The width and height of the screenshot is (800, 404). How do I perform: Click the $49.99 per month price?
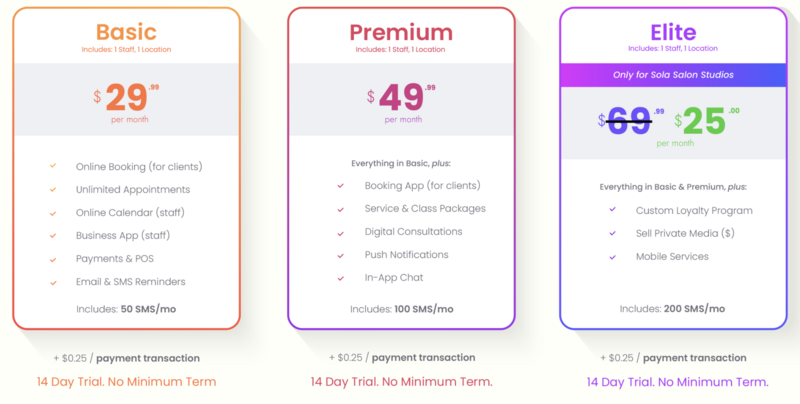(401, 103)
